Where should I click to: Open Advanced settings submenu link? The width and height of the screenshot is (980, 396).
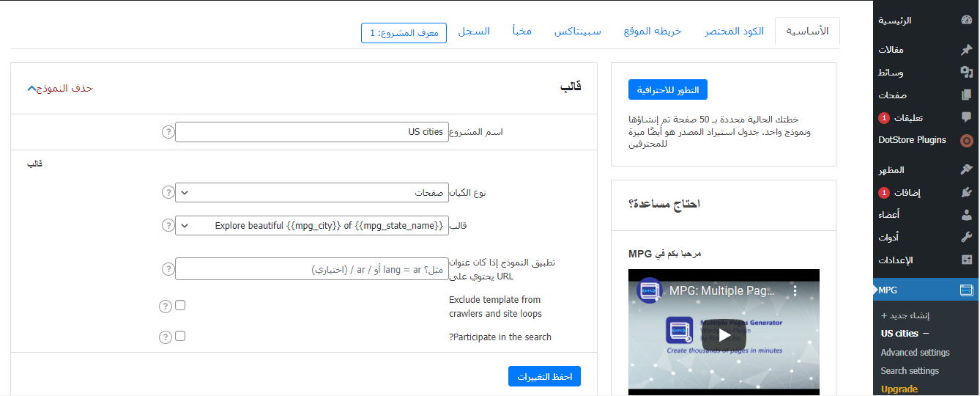point(915,353)
